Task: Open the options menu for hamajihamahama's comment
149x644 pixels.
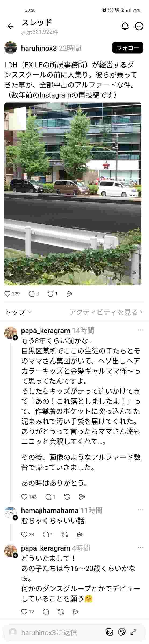Action: coord(140,510)
